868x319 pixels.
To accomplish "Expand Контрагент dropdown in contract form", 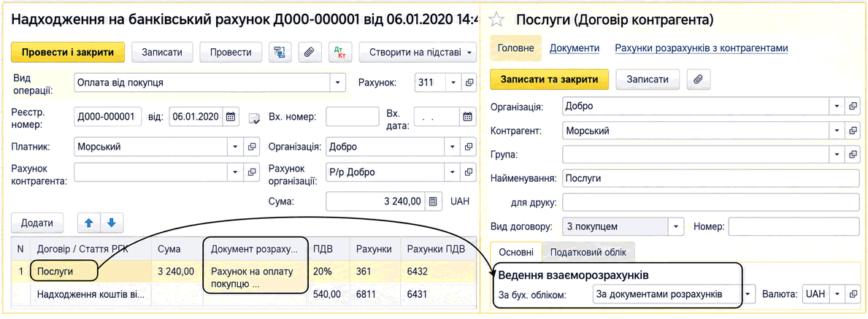I will (x=837, y=131).
